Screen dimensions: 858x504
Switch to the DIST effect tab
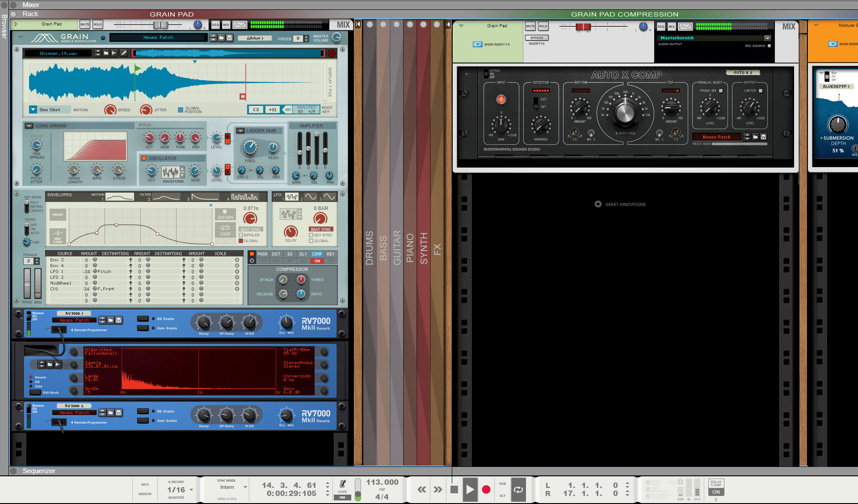(276, 254)
